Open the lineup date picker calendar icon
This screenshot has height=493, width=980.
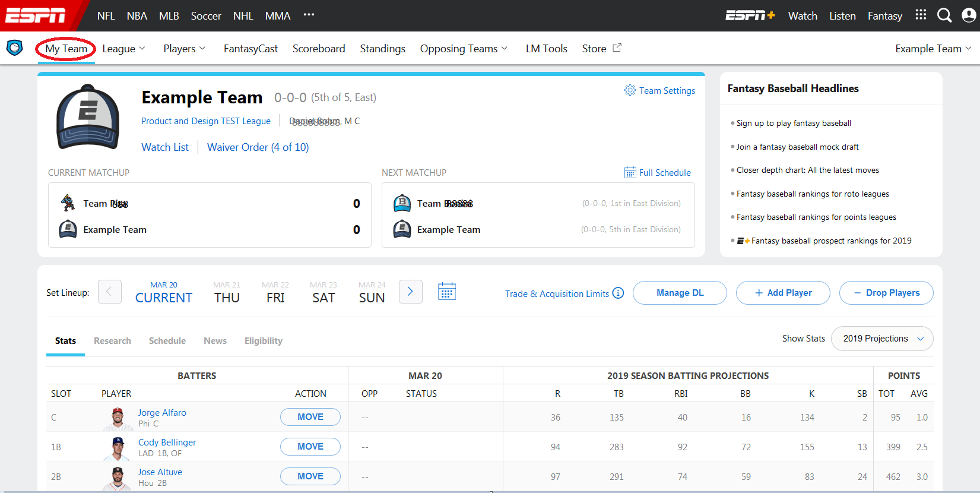click(447, 292)
